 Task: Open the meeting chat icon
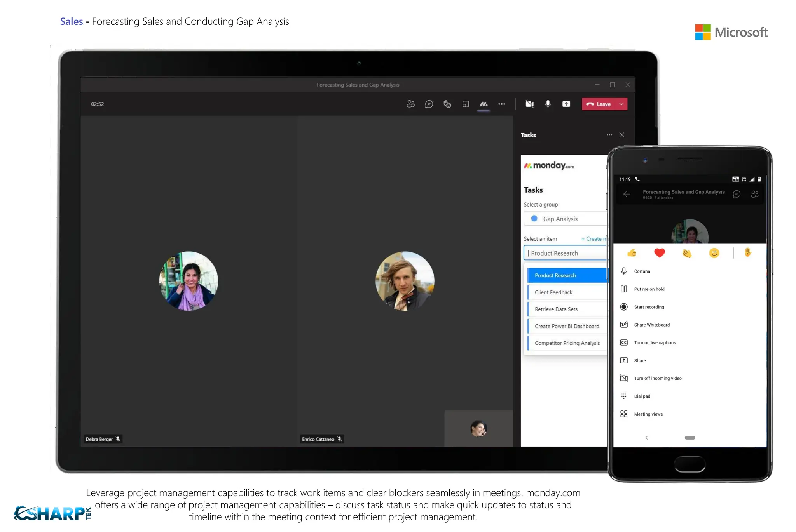point(429,104)
